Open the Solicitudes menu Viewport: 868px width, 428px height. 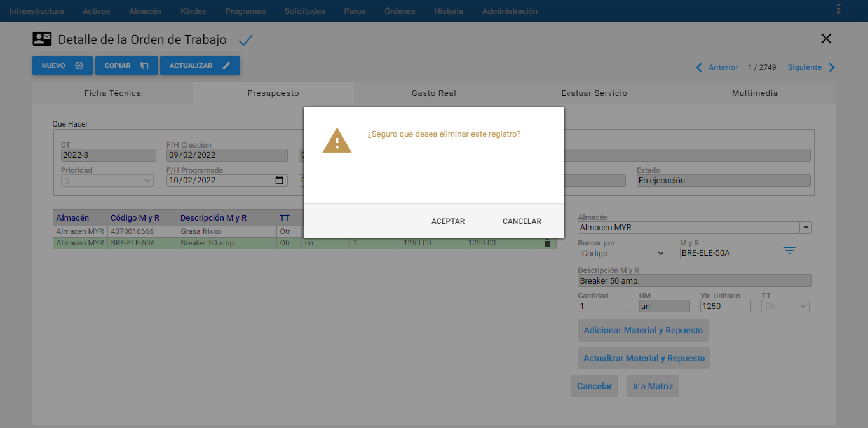point(304,11)
